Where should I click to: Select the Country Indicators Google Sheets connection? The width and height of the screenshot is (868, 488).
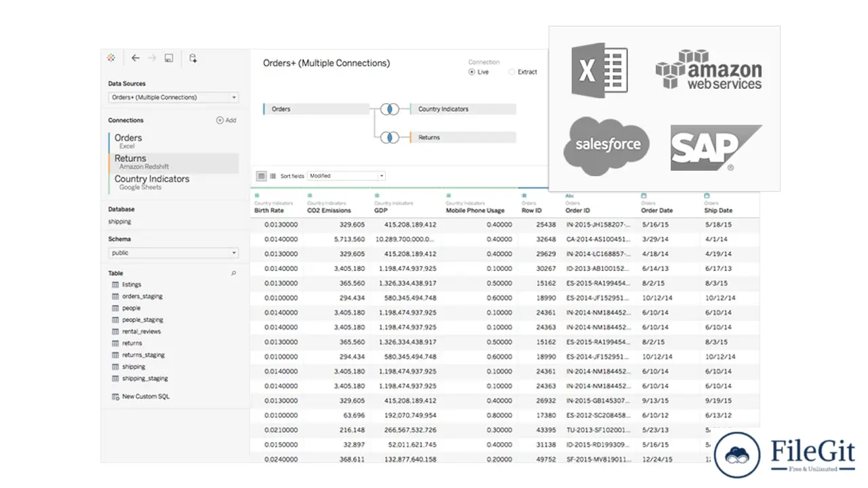[x=173, y=182]
